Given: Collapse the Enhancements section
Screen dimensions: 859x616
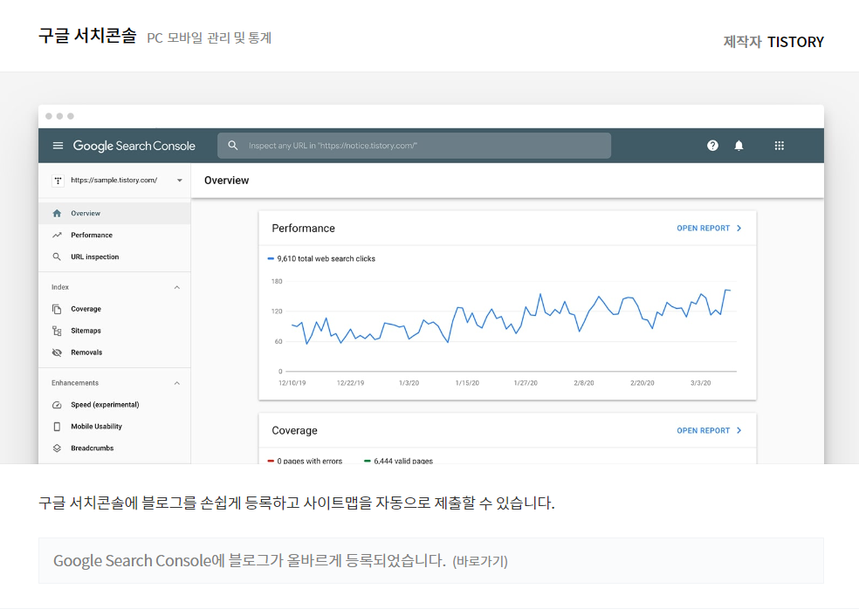Looking at the screenshot, I should [177, 383].
